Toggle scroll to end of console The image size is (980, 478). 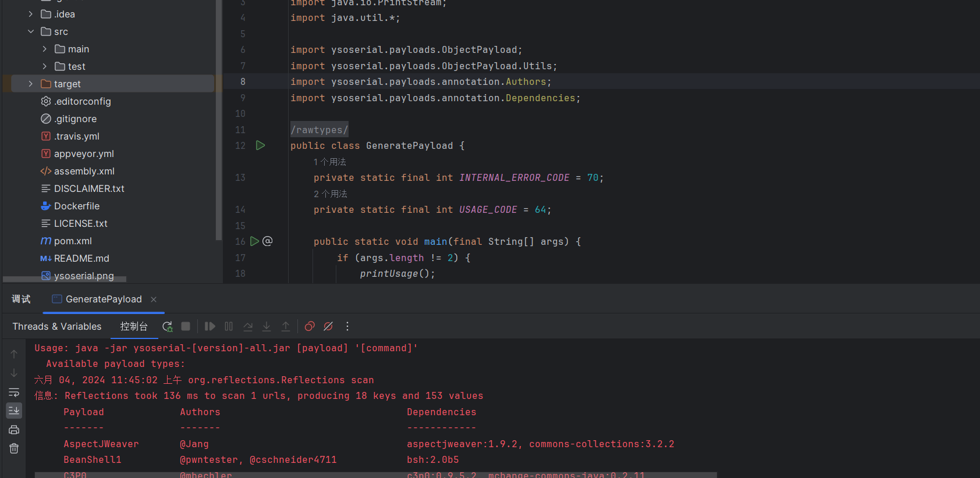[x=14, y=411]
